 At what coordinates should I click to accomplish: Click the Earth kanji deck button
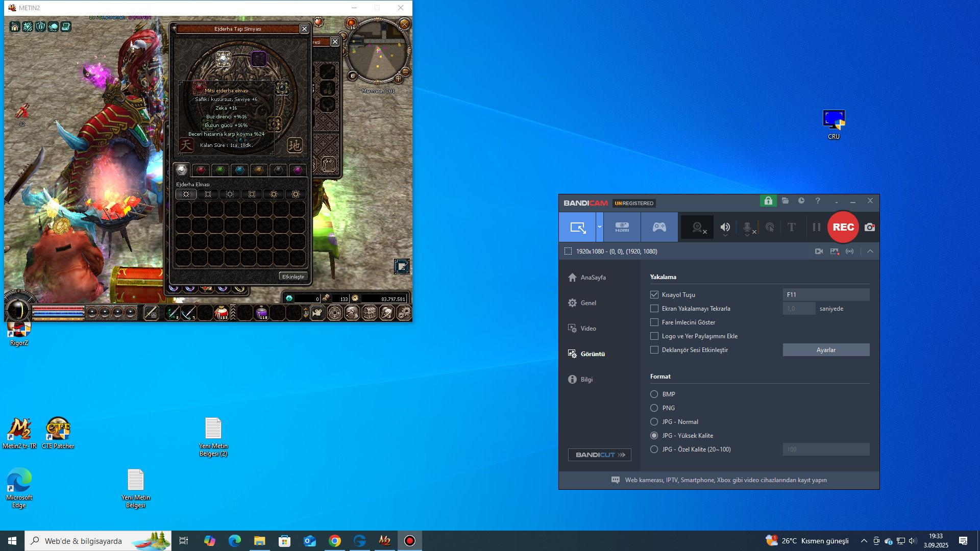pos(295,145)
